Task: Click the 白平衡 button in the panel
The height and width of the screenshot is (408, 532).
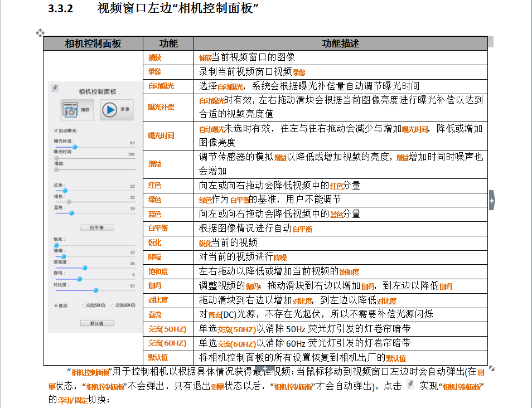Action: [97, 227]
